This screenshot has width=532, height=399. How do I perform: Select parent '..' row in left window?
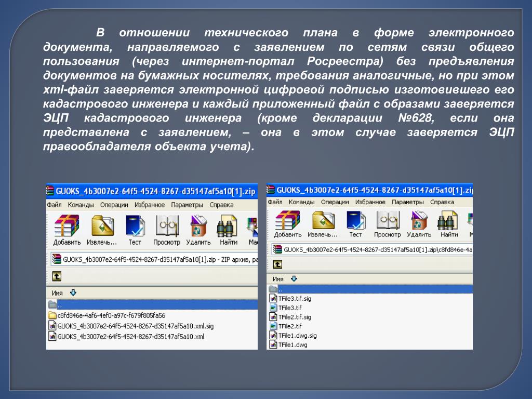click(152, 304)
